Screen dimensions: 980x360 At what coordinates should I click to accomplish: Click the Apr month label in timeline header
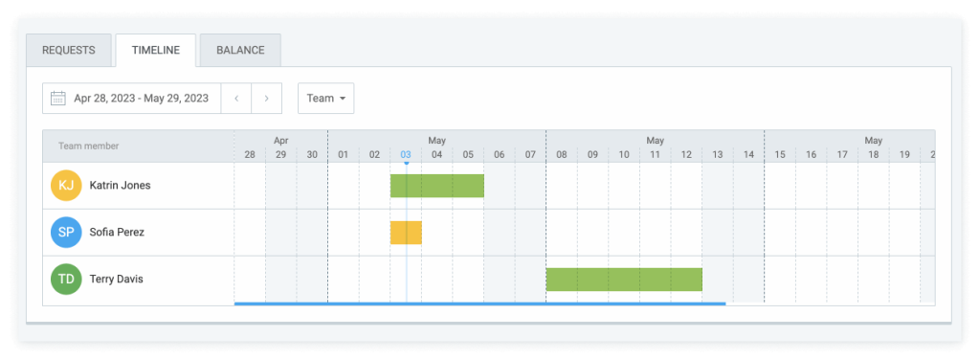tap(281, 141)
